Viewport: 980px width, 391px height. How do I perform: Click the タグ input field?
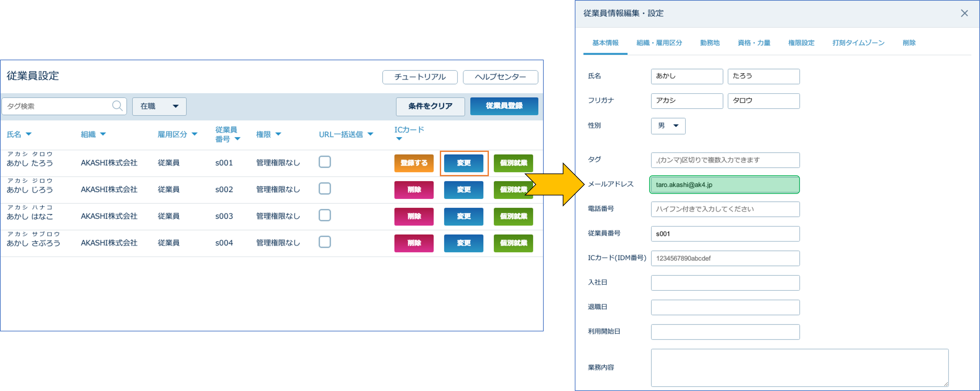[x=725, y=160]
